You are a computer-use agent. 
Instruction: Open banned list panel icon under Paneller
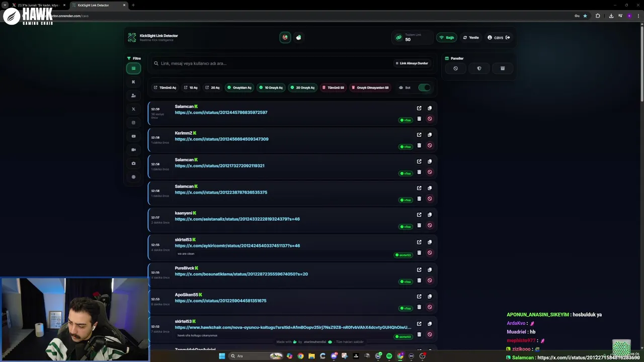coord(455,68)
